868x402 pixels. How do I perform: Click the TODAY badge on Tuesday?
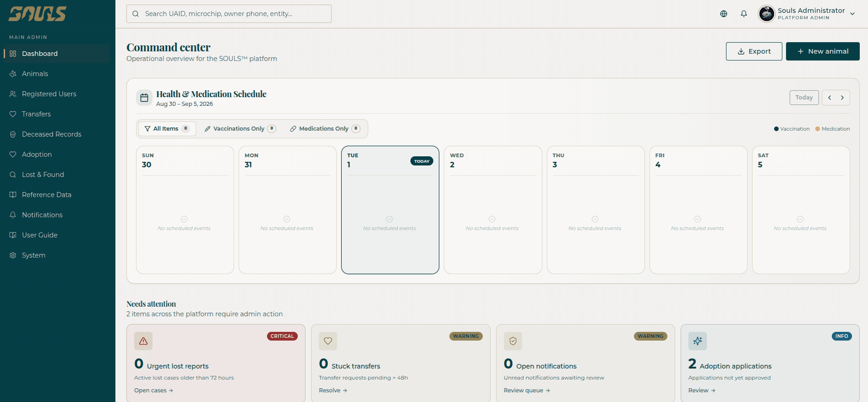pyautogui.click(x=422, y=161)
